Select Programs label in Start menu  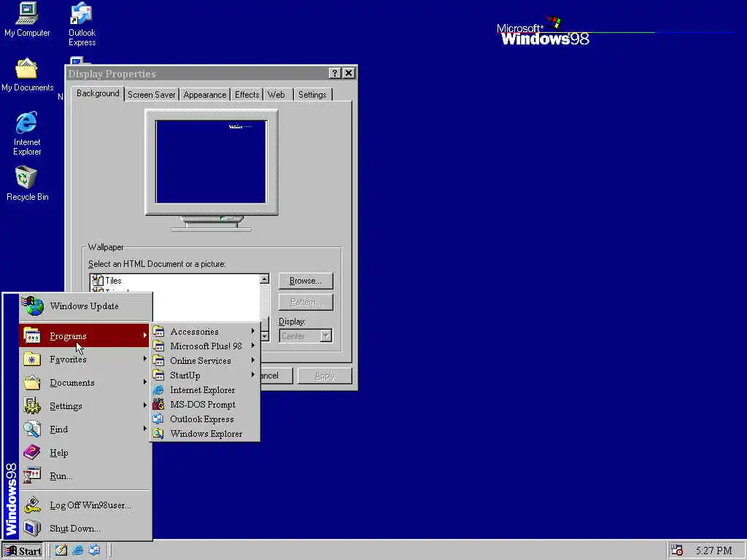click(68, 336)
